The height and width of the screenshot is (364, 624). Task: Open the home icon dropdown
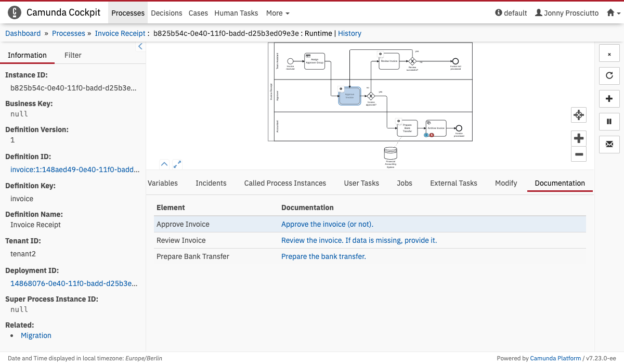[614, 13]
